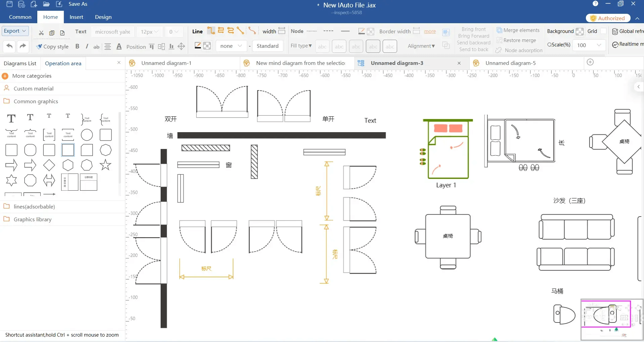This screenshot has width=644, height=342.
Task: Click the Standard line style field
Action: [x=268, y=46]
